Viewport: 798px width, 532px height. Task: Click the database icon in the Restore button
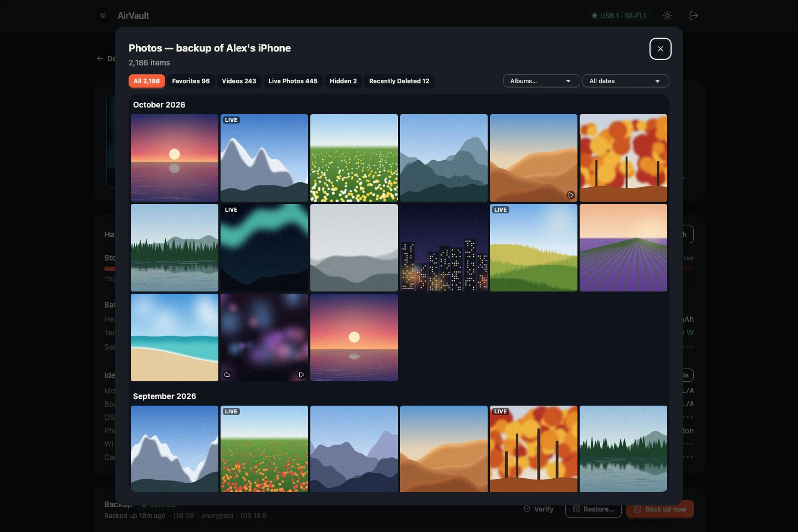coord(576,509)
